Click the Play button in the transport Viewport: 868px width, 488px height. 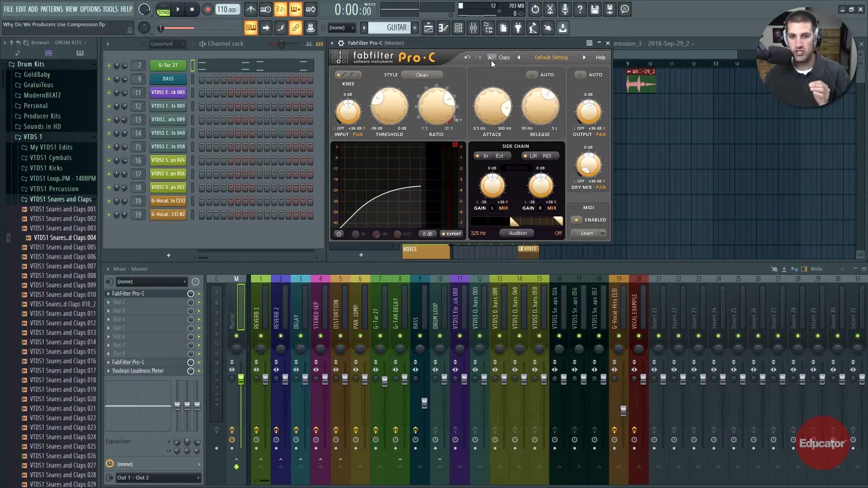click(x=178, y=9)
